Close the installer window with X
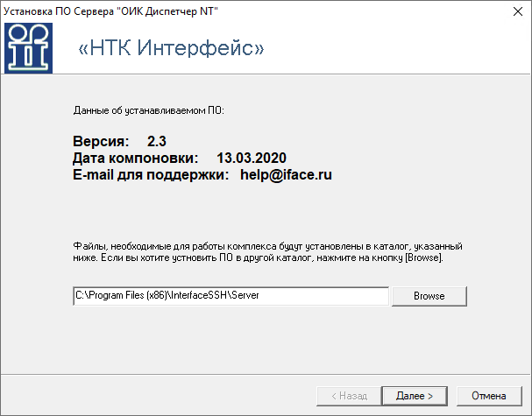532x416 pixels. [518, 11]
